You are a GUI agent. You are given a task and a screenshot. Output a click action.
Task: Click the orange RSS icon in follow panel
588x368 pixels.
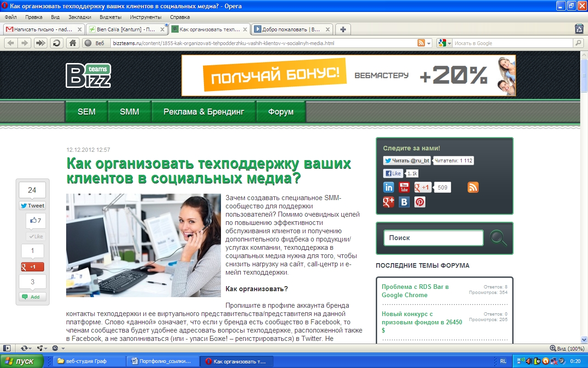pos(473,187)
